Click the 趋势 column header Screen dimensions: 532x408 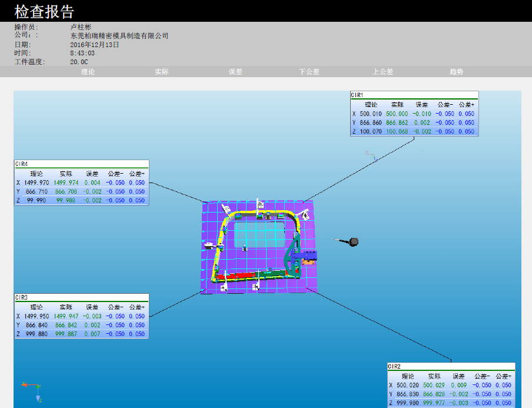457,72
